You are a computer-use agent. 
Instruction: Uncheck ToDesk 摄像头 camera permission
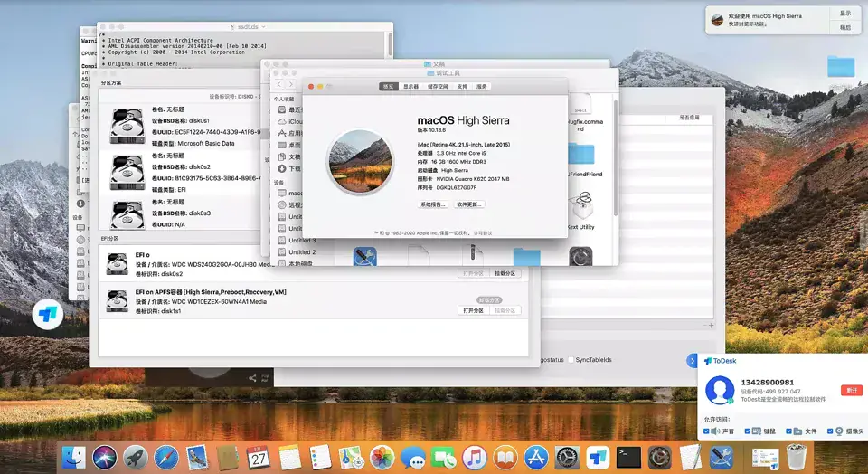point(830,431)
